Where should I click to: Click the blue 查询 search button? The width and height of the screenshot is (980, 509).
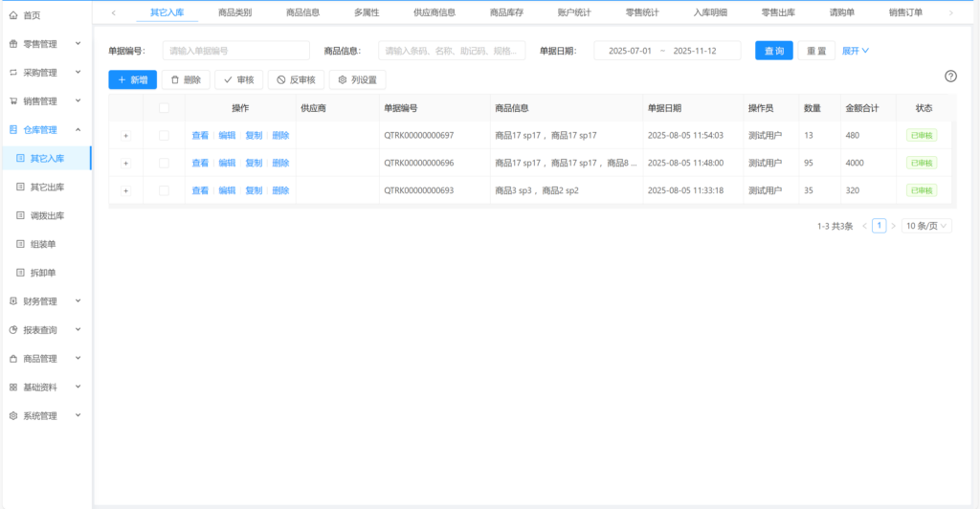click(773, 51)
